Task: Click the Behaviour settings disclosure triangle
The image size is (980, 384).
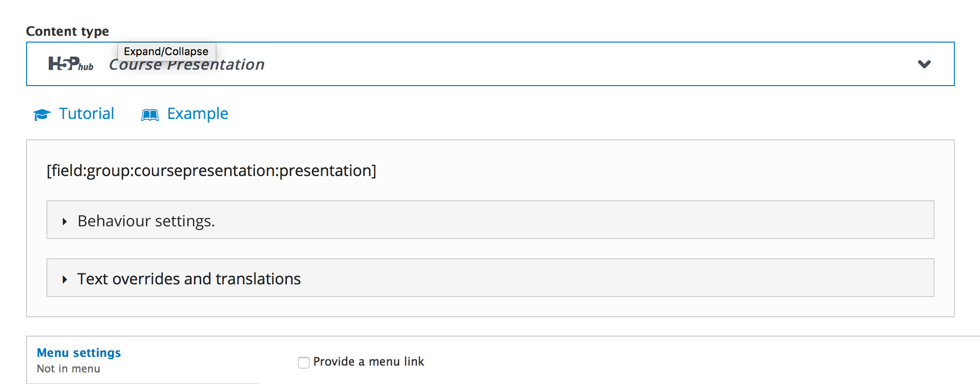Action: [x=64, y=222]
